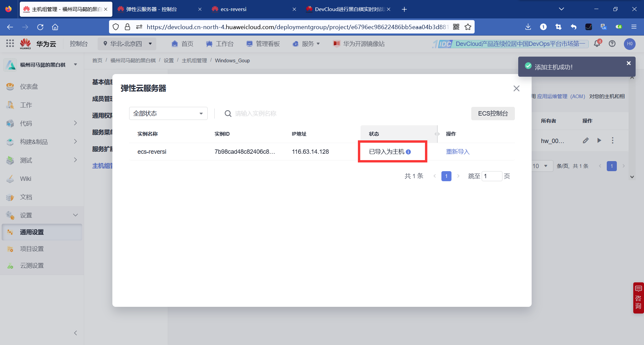
Task: Go to 首页 in the top navigation
Action: [x=182, y=44]
